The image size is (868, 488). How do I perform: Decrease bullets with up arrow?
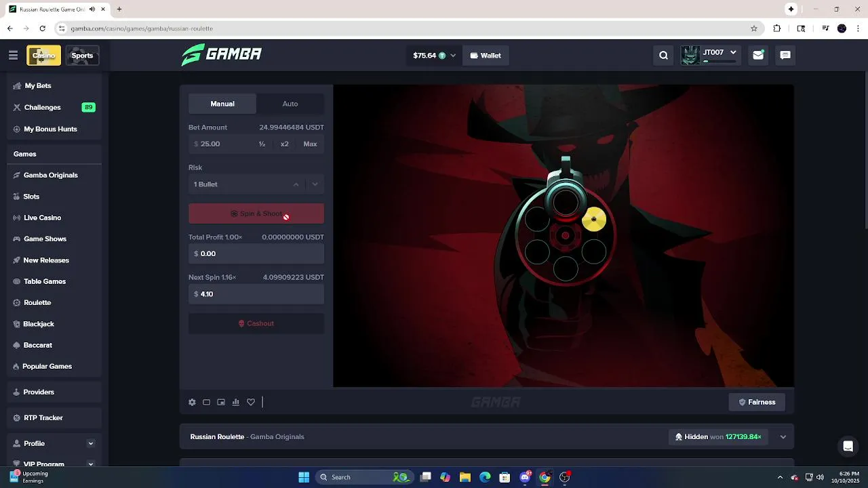296,184
